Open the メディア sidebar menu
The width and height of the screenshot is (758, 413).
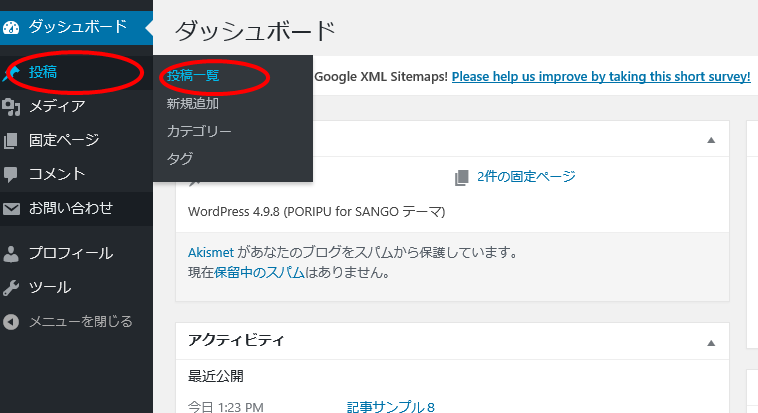(76, 107)
